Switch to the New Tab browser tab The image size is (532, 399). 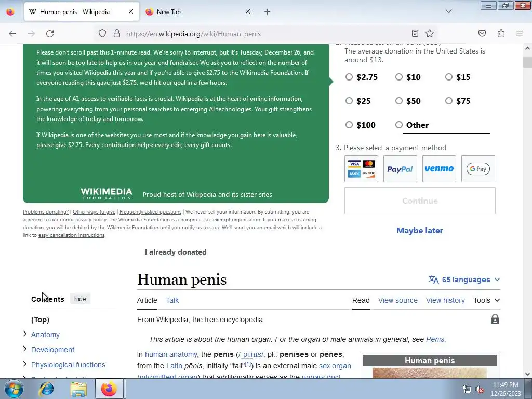click(x=197, y=12)
